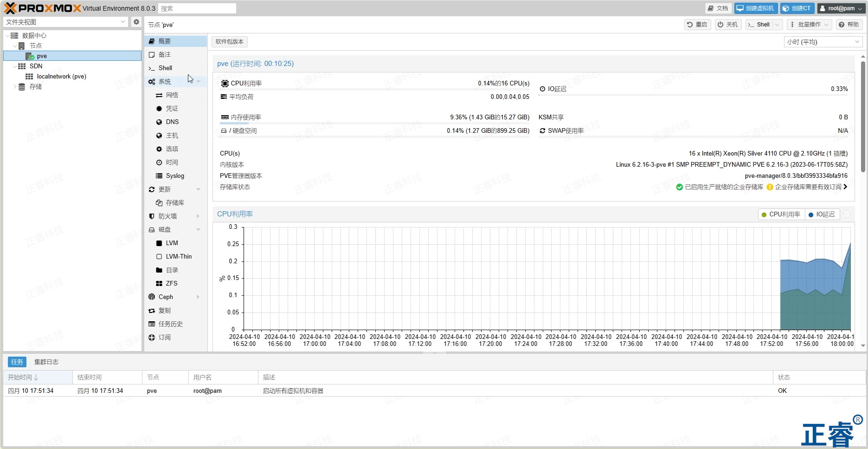This screenshot has width=868, height=449.
Task: Open the root@pam user menu
Action: tap(841, 8)
